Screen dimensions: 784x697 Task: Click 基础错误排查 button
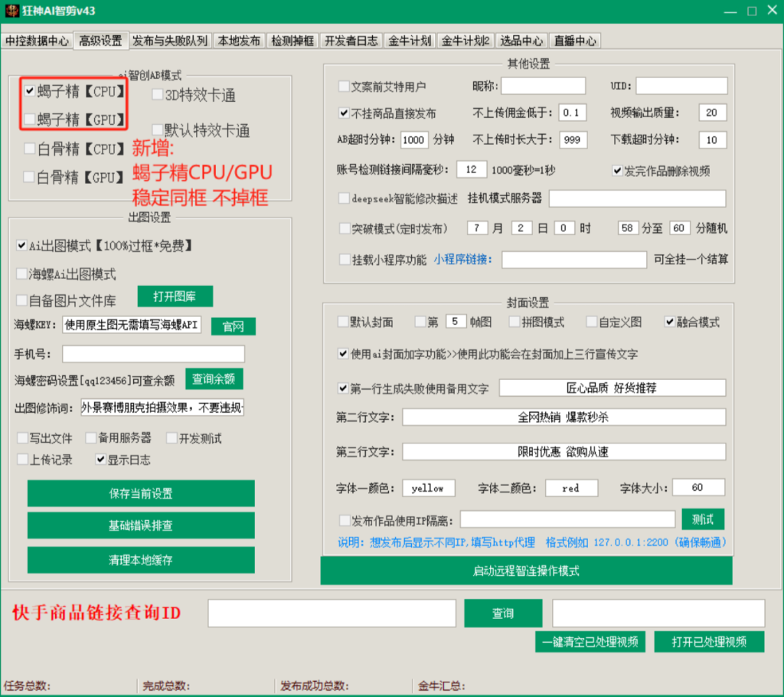point(141,525)
